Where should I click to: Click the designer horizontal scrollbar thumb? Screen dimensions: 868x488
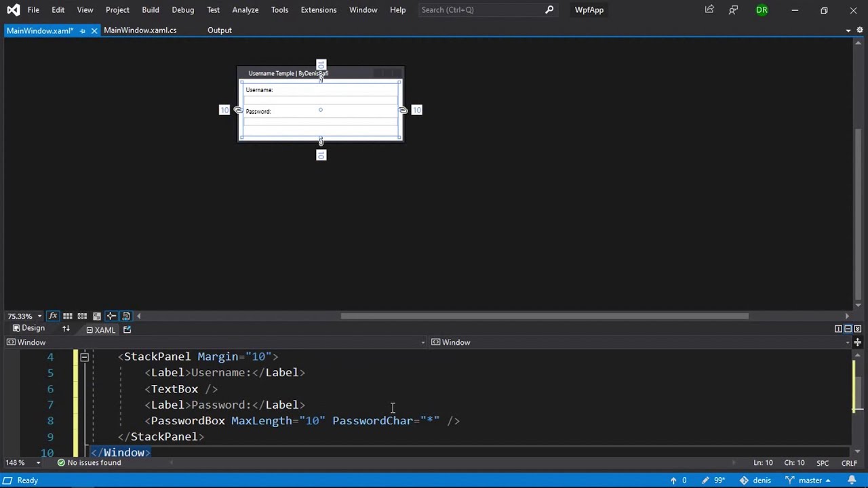[545, 316]
